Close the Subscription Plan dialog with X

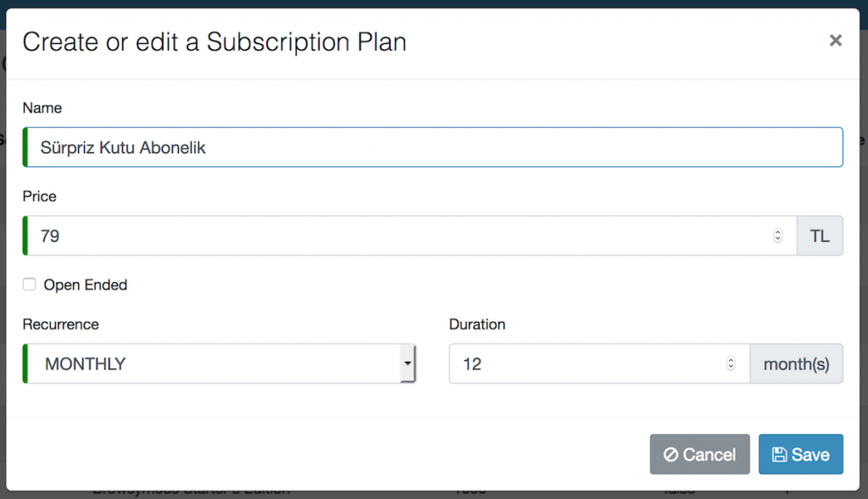(835, 41)
